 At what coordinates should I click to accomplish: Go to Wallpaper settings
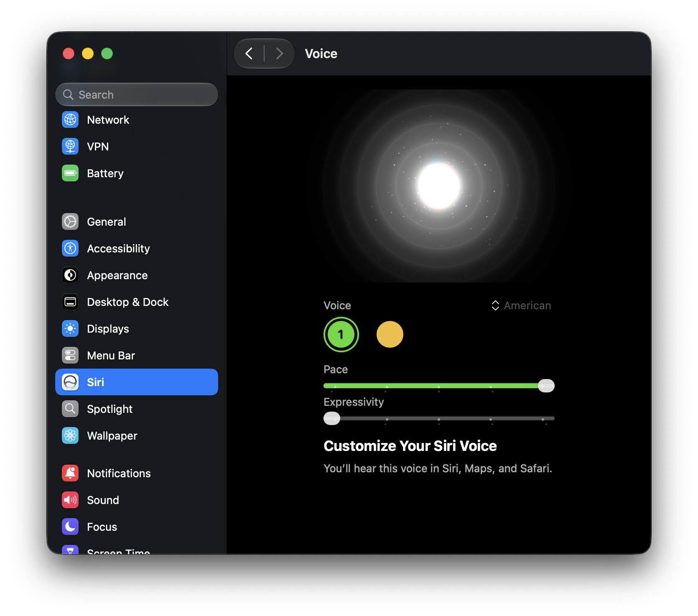[137, 436]
